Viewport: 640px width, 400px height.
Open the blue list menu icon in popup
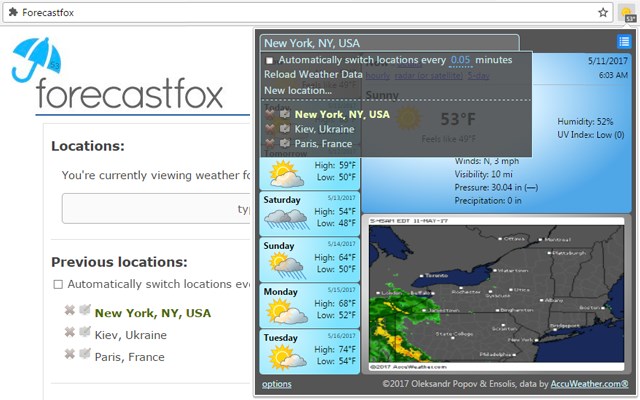pos(624,41)
